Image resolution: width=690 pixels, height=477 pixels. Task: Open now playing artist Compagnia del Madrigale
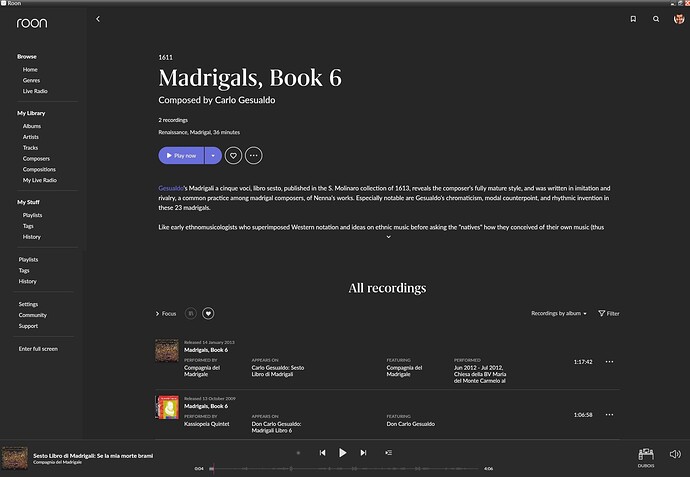[57, 462]
